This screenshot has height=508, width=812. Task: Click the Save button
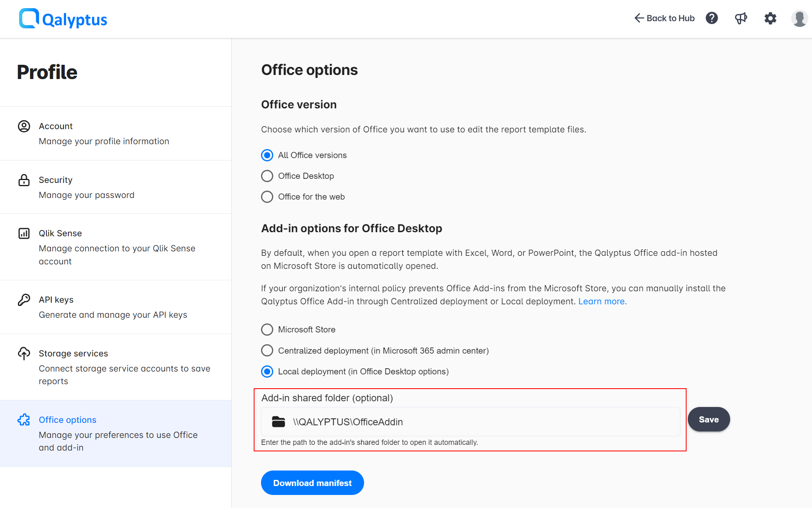coord(709,419)
